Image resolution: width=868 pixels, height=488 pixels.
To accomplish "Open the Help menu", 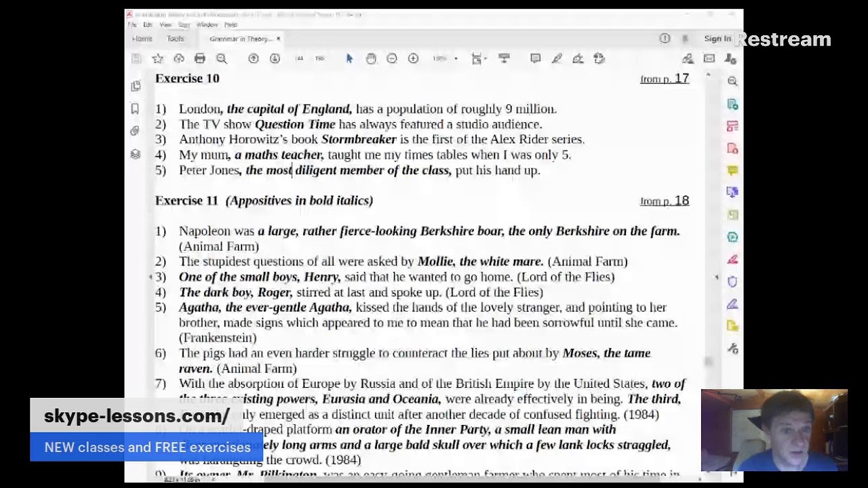I will tap(231, 24).
